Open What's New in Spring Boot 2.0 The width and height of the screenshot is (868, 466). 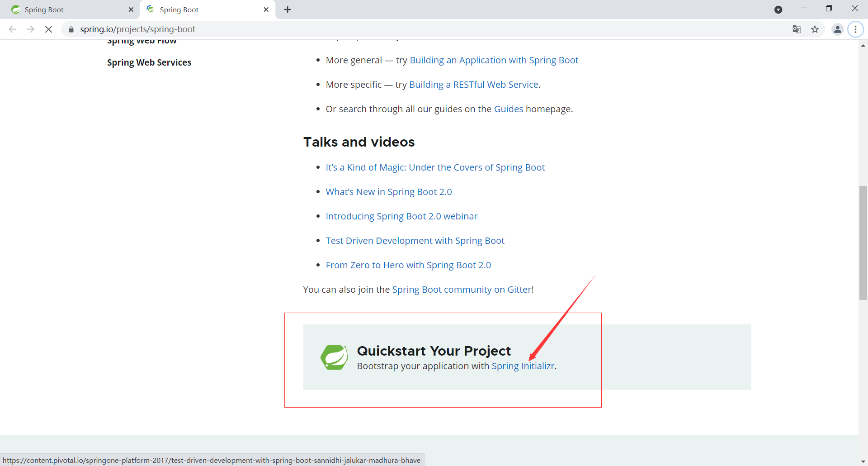[389, 192]
